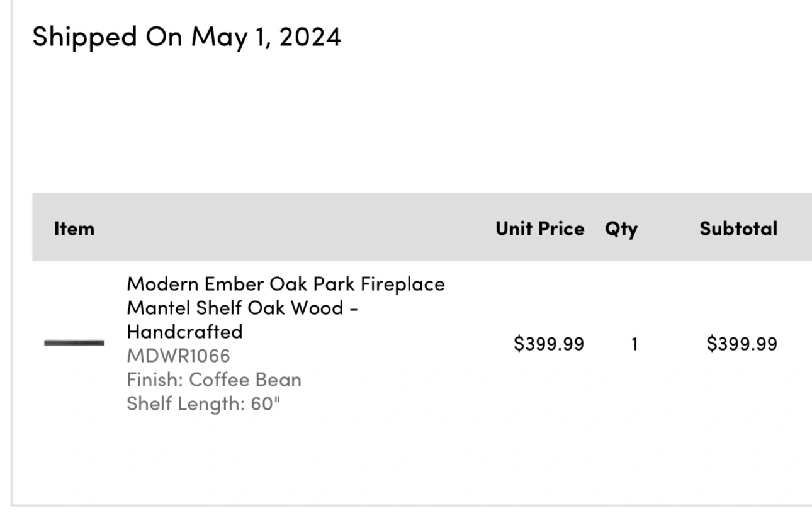Image resolution: width=812 pixels, height=518 pixels.
Task: Click the date May 1, 2024
Action: [x=266, y=38]
